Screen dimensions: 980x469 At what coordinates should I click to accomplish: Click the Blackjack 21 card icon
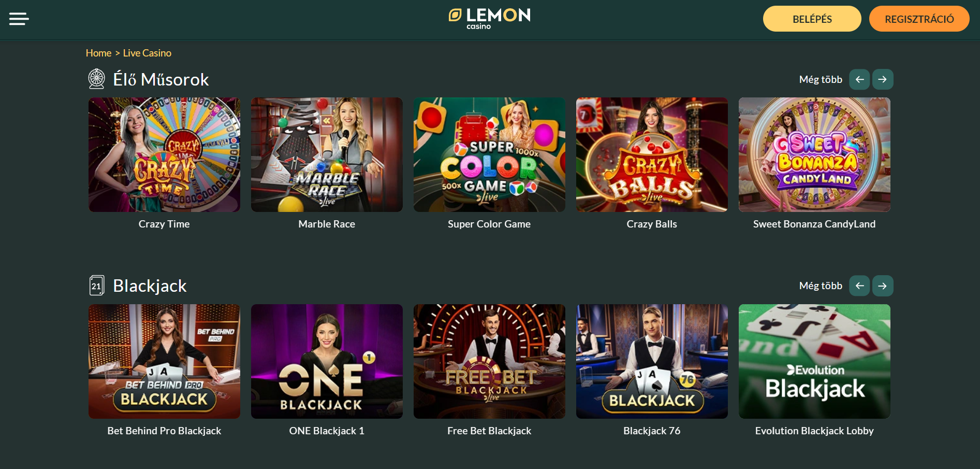point(96,286)
